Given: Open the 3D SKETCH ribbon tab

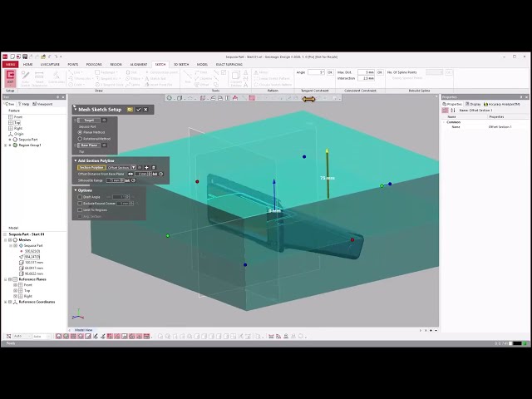Looking at the screenshot, I should point(181,64).
